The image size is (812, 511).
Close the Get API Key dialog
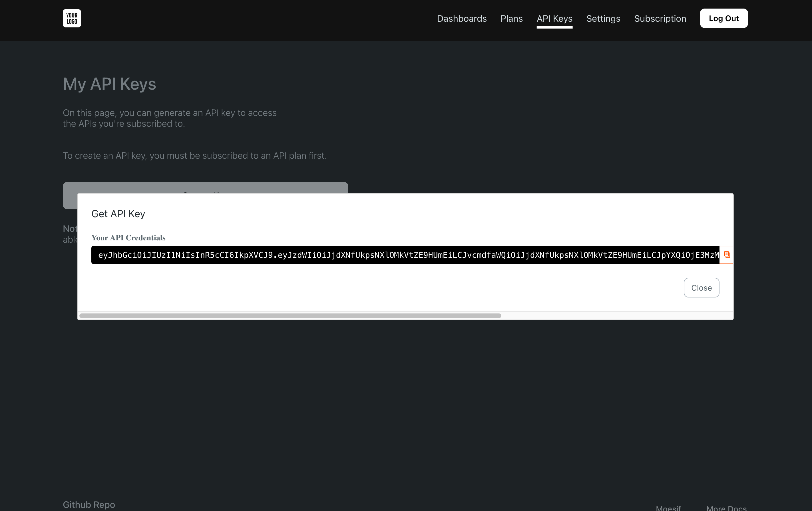click(x=702, y=287)
